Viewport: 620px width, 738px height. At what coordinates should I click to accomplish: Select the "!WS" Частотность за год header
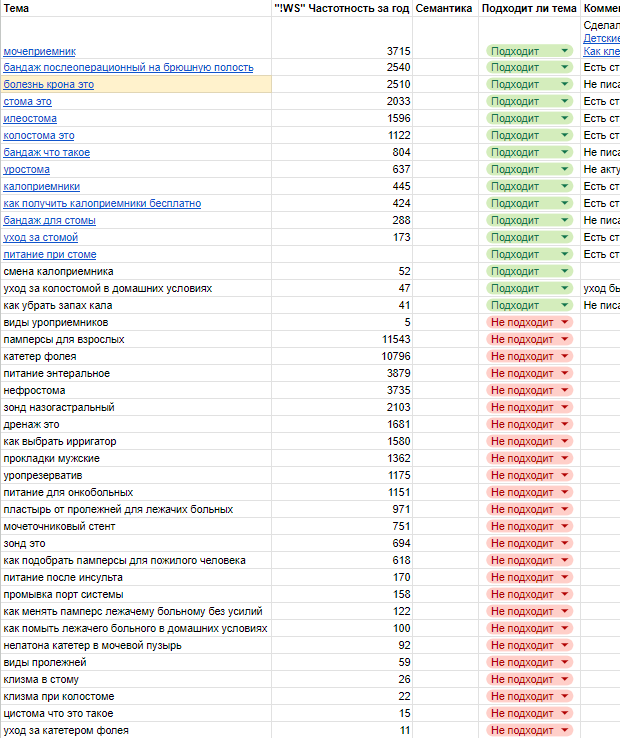pyautogui.click(x=342, y=8)
